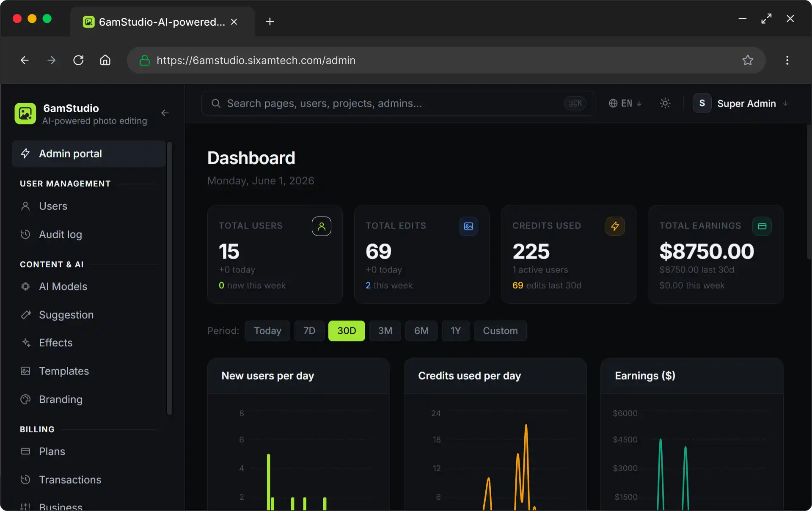Click the main page vertical scrollbar
This screenshot has width=812, height=511.
(809, 192)
